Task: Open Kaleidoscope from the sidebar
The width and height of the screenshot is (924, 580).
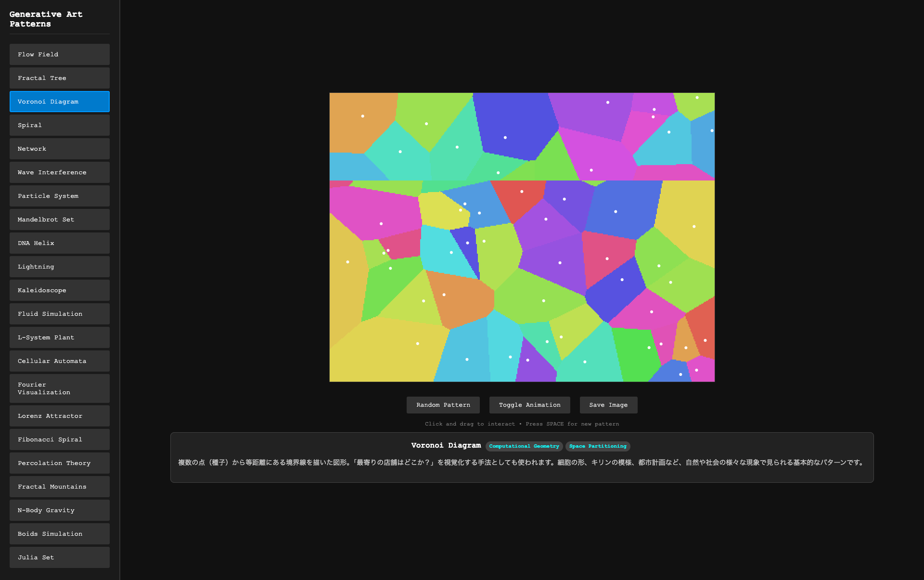Action: 59,290
